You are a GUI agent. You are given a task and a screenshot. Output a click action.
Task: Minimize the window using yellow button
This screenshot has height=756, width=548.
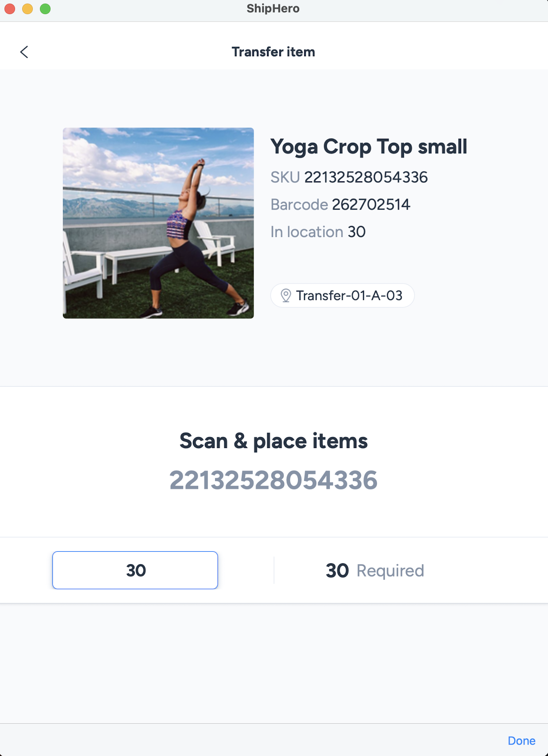pos(27,9)
